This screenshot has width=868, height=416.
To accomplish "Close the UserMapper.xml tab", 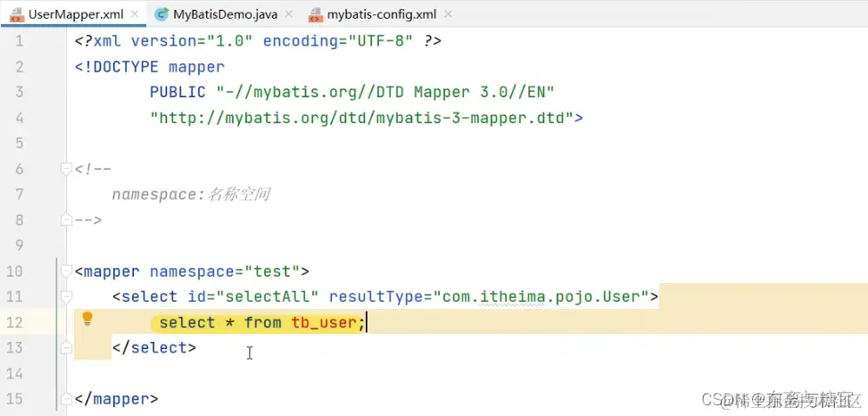I will [x=135, y=14].
